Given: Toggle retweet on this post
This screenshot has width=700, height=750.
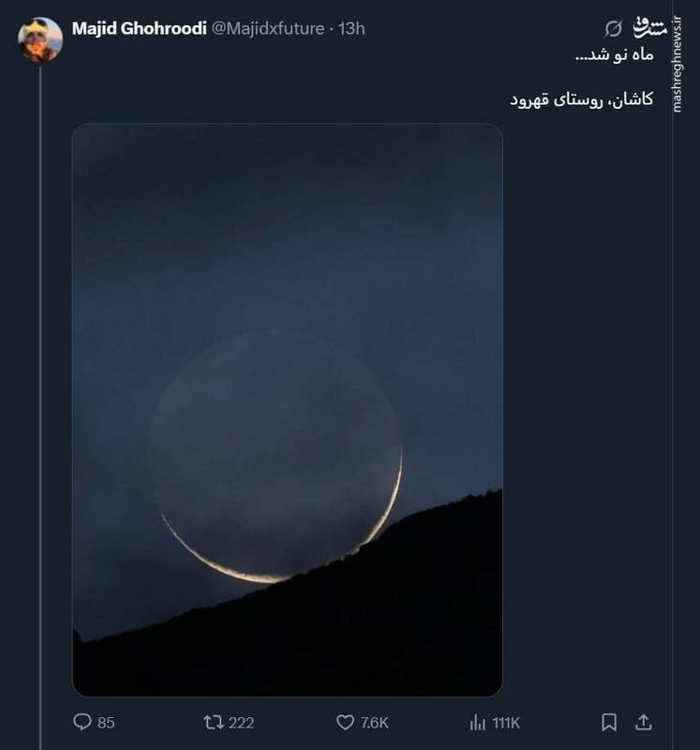Looking at the screenshot, I should point(214,721).
